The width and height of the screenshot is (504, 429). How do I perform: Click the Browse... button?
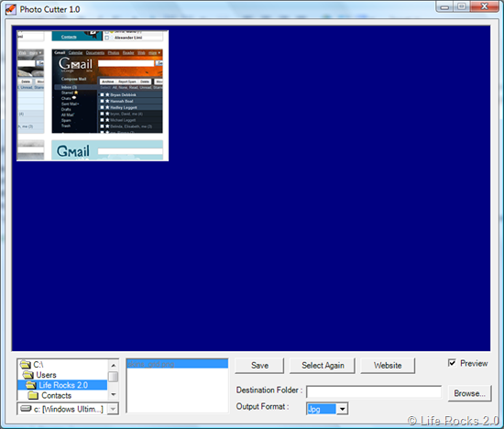pos(469,393)
